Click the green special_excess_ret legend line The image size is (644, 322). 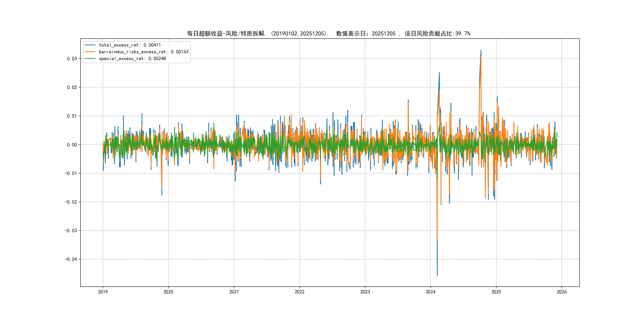tap(90, 58)
